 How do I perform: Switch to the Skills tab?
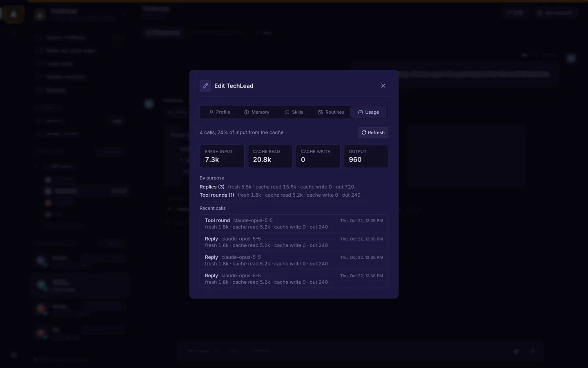(x=294, y=112)
